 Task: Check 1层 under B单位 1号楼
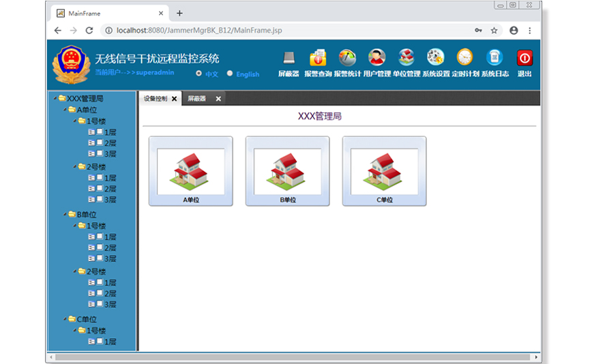[x=100, y=237]
